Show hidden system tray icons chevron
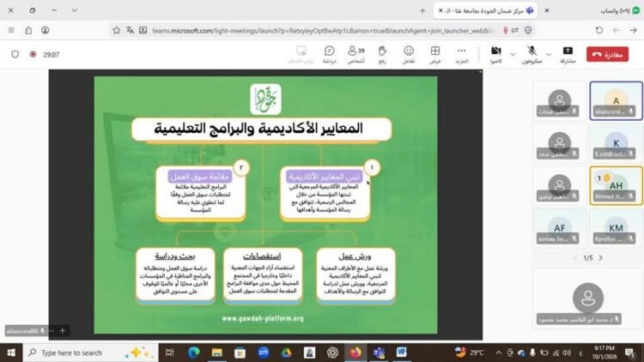This screenshot has width=644, height=362. point(498,353)
